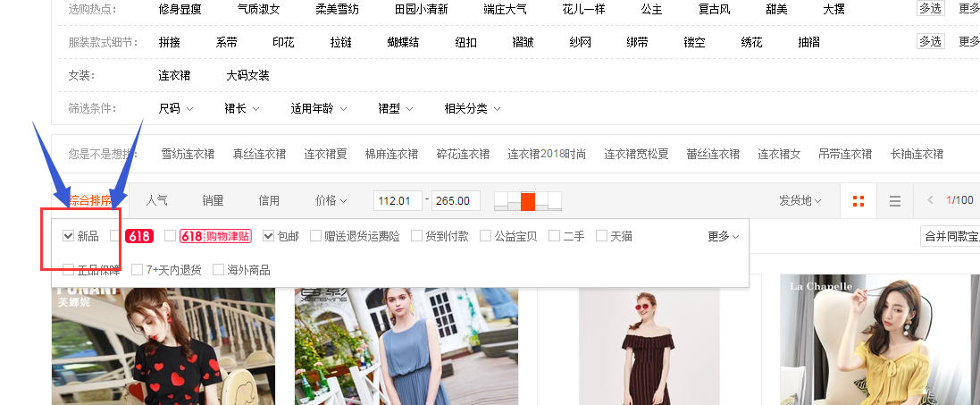Uncheck the 包邮 checkbox

point(268,236)
